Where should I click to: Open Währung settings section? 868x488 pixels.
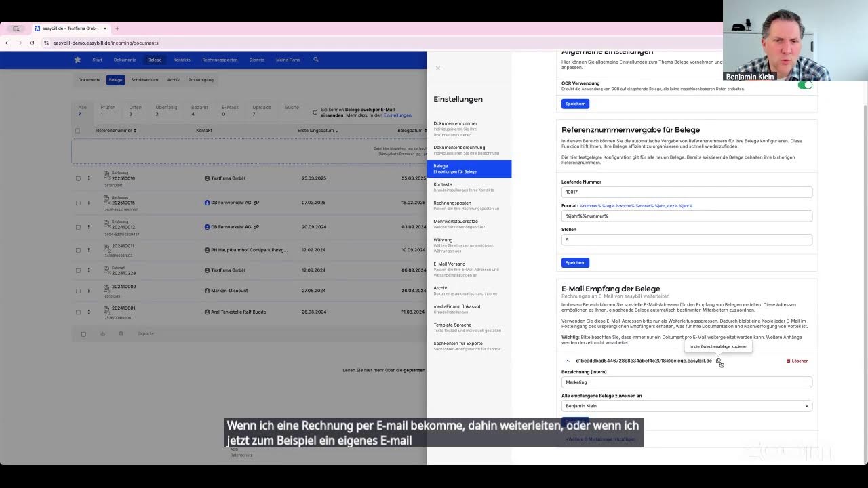(469, 245)
